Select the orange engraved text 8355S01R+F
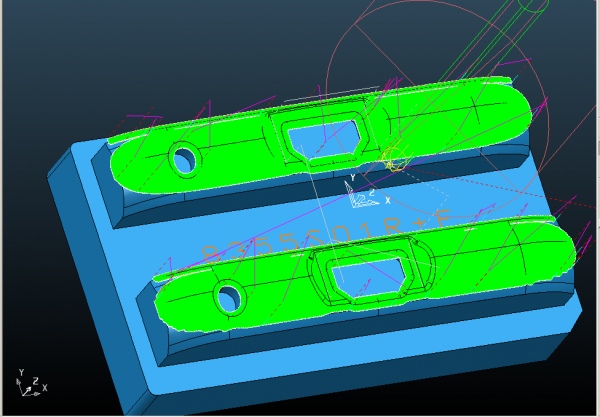Screen dimensions: 600x417 tap(325, 237)
